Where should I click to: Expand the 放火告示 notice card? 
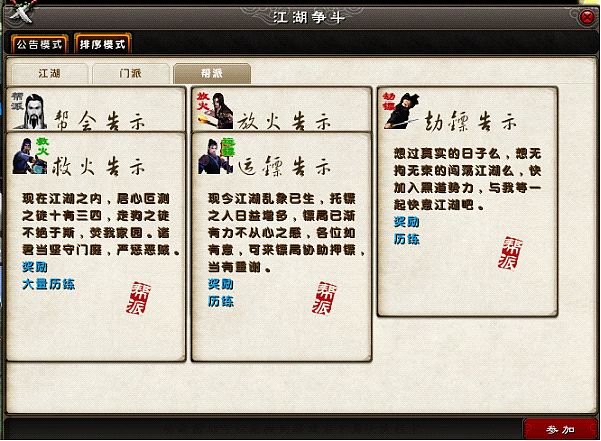281,110
